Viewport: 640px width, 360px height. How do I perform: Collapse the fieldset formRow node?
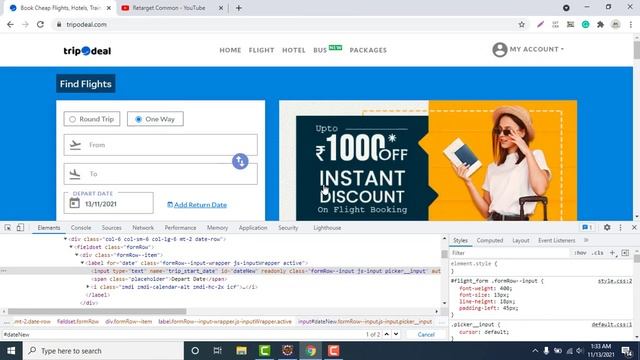(71, 247)
